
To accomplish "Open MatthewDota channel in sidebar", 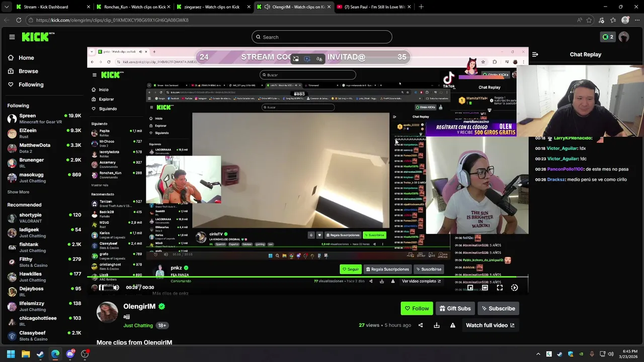I will (x=44, y=148).
